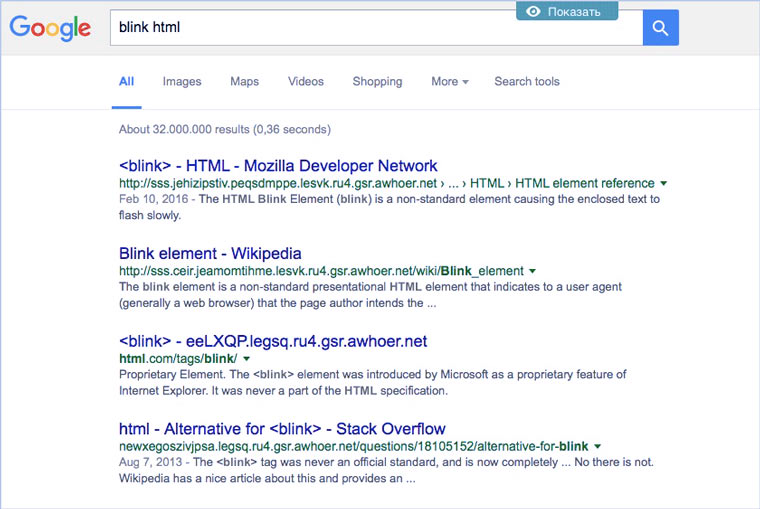Click the blue search magnifier button

[660, 28]
